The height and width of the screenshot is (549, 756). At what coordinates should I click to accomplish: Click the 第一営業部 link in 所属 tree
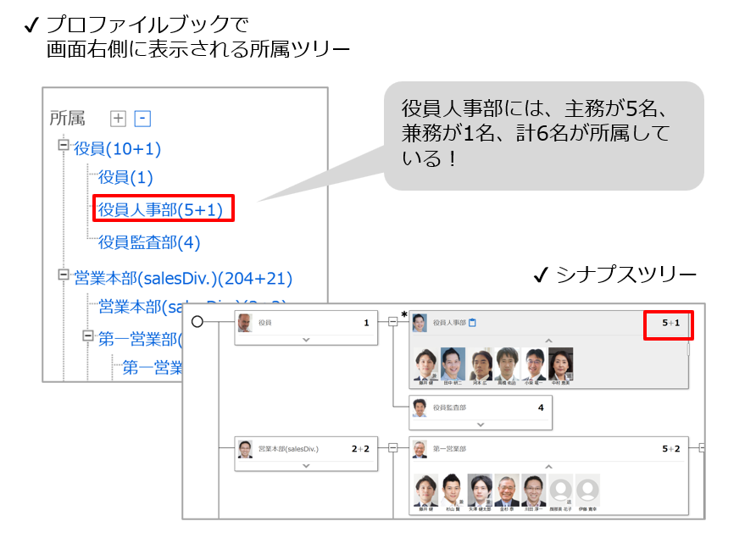coord(141,340)
